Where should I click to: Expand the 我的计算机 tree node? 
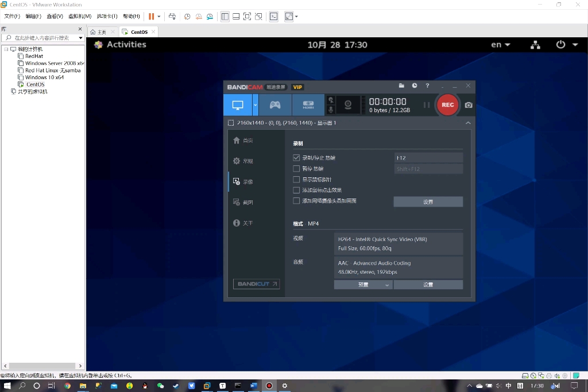coord(7,49)
